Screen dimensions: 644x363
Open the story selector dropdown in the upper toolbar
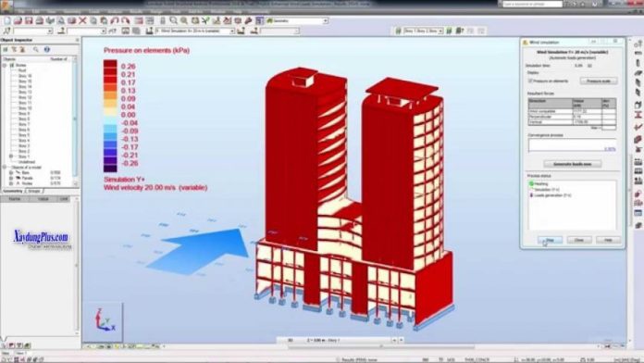440,31
